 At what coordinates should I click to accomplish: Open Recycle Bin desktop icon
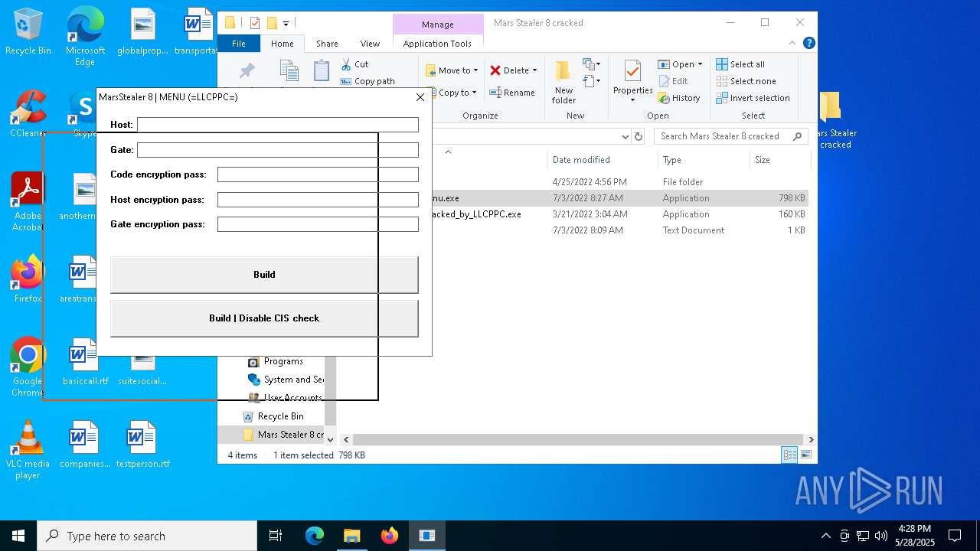(x=28, y=32)
